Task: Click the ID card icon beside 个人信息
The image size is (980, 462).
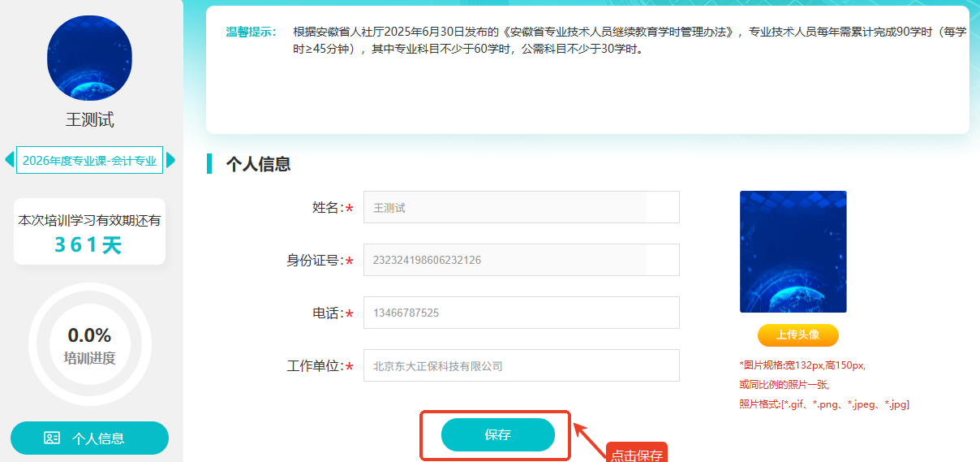Action: pos(52,438)
